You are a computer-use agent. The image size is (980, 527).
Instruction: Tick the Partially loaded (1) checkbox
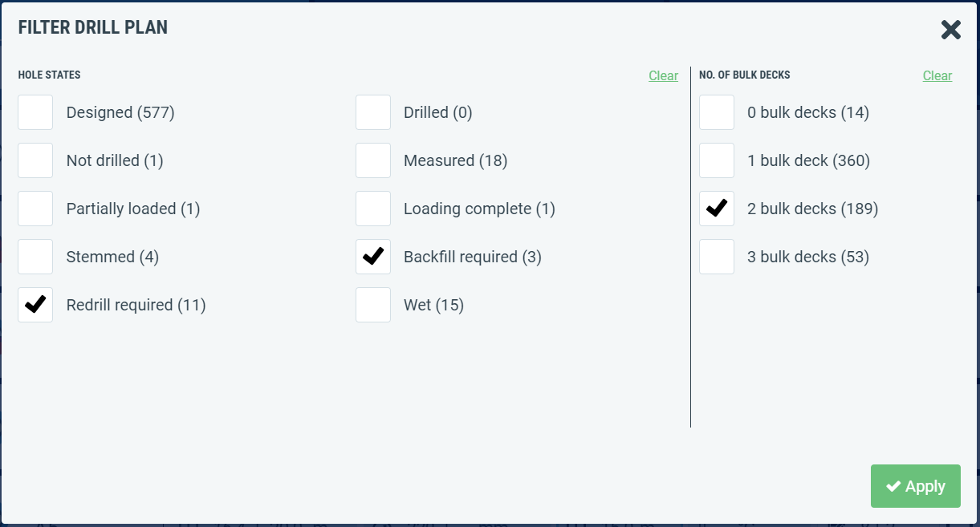pyautogui.click(x=35, y=209)
